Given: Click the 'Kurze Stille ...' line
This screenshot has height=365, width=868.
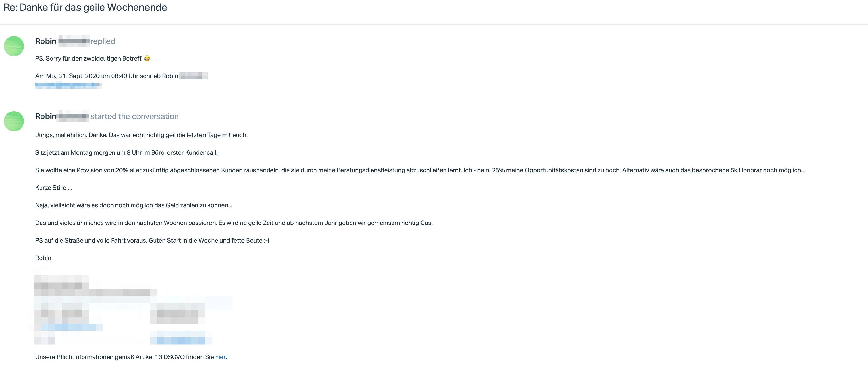Looking at the screenshot, I should (x=53, y=188).
